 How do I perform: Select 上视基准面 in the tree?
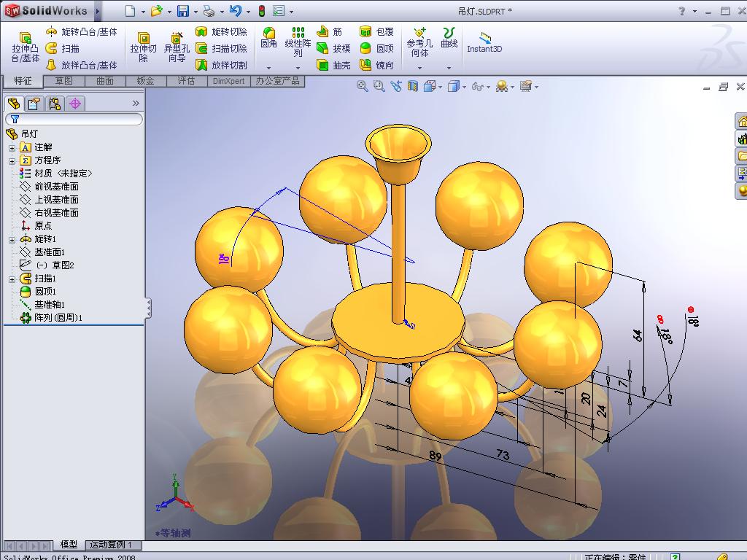(x=49, y=200)
